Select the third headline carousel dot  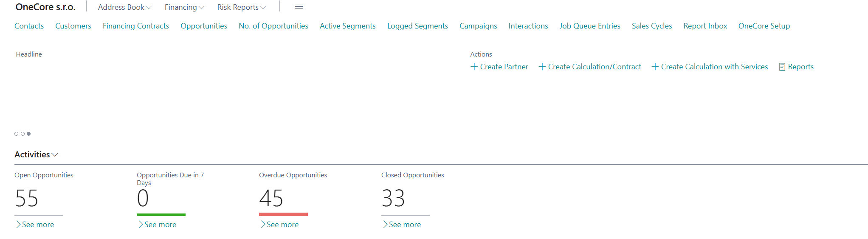pyautogui.click(x=29, y=134)
